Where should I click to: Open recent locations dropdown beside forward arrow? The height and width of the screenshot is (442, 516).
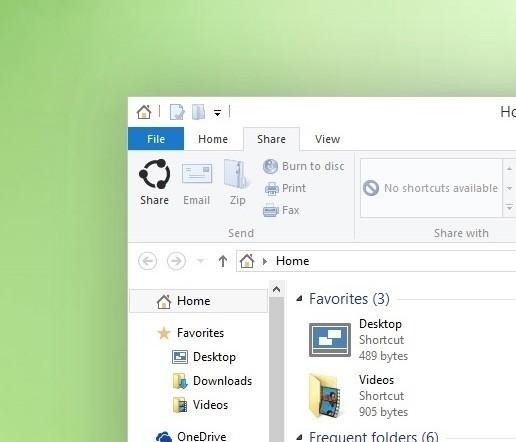pyautogui.click(x=200, y=261)
